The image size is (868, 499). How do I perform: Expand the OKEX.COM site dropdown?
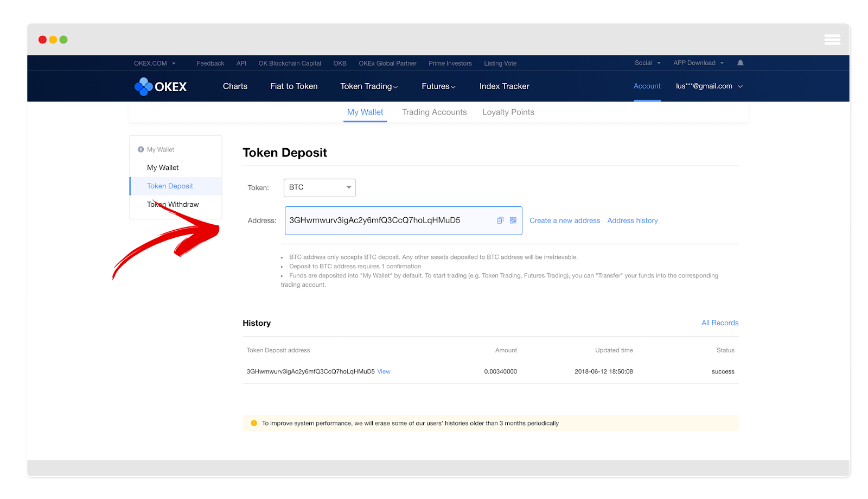(155, 64)
